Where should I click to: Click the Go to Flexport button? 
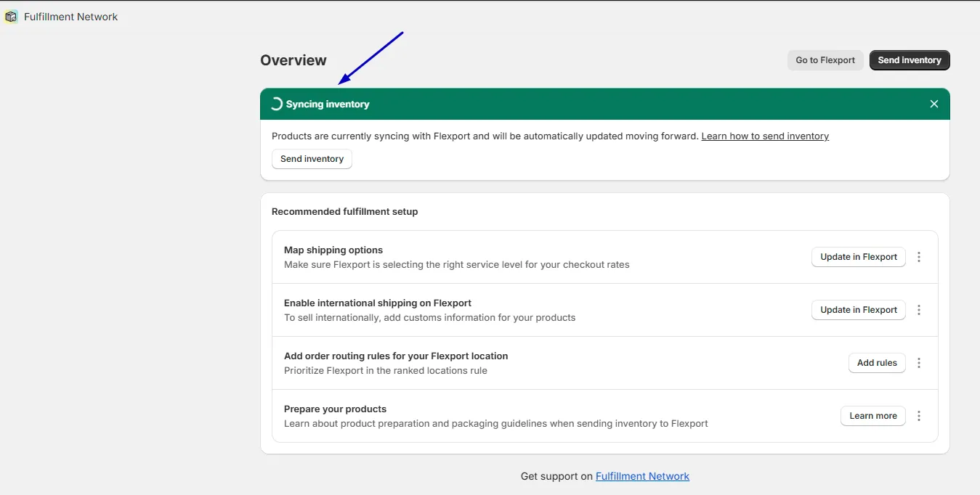click(825, 60)
